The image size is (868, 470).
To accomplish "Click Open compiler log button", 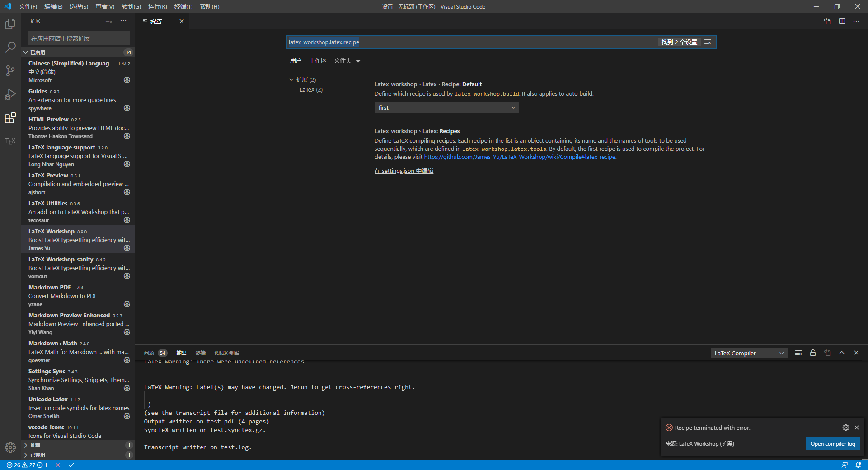I will 833,444.
